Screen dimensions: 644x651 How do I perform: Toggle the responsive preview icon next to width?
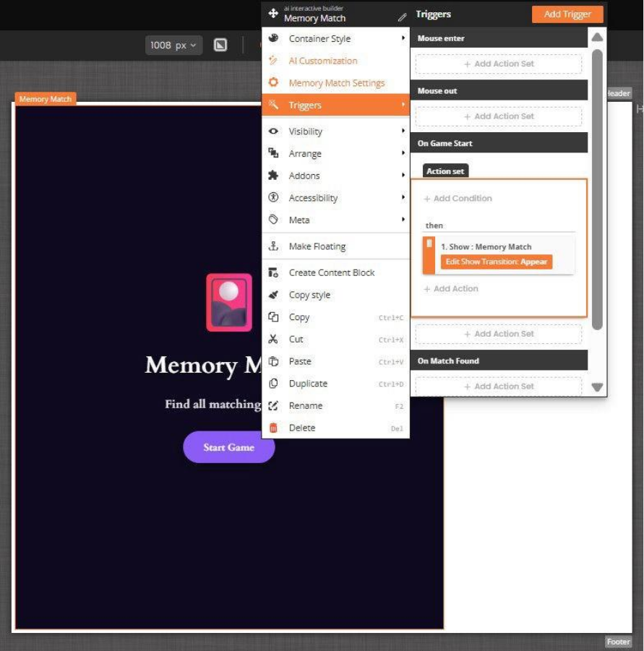[220, 45]
